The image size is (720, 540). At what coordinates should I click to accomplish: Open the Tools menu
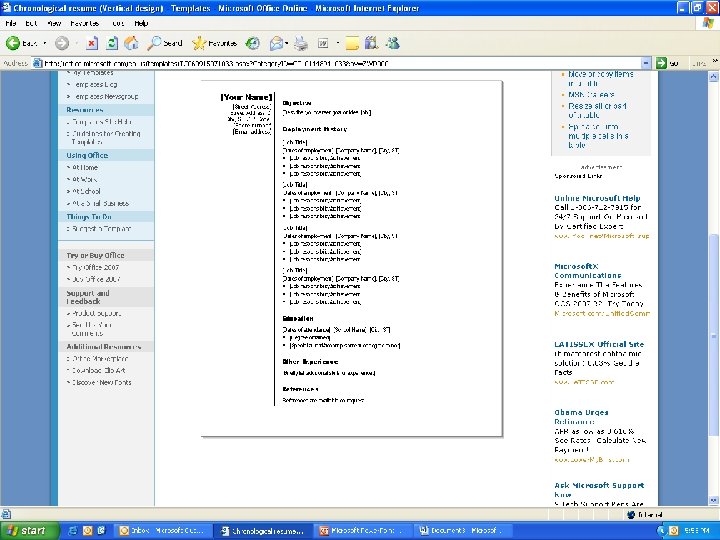click(118, 23)
